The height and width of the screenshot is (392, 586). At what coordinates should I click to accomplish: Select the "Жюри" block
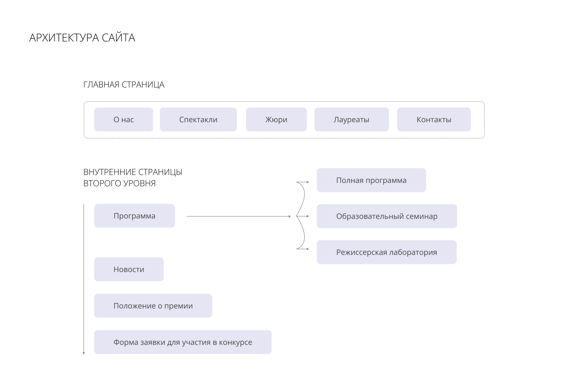[x=276, y=119]
